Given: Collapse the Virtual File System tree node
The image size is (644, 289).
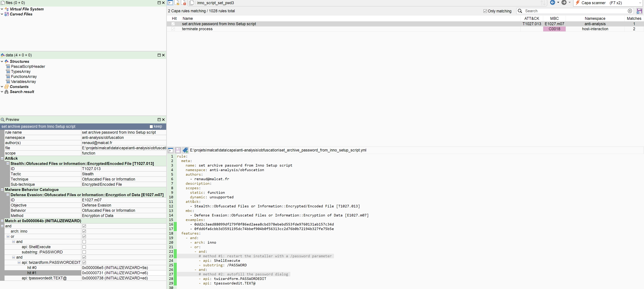Looking at the screenshot, I should (x=2, y=9).
